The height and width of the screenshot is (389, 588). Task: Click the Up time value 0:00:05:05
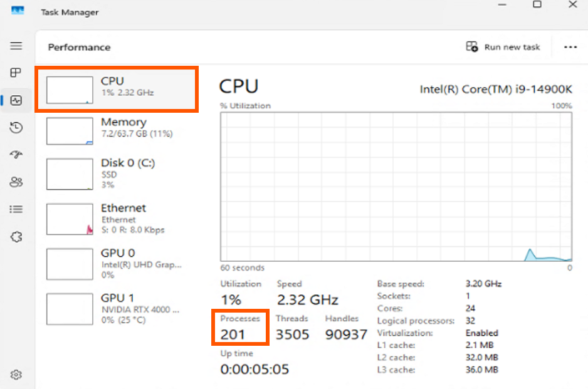(255, 369)
